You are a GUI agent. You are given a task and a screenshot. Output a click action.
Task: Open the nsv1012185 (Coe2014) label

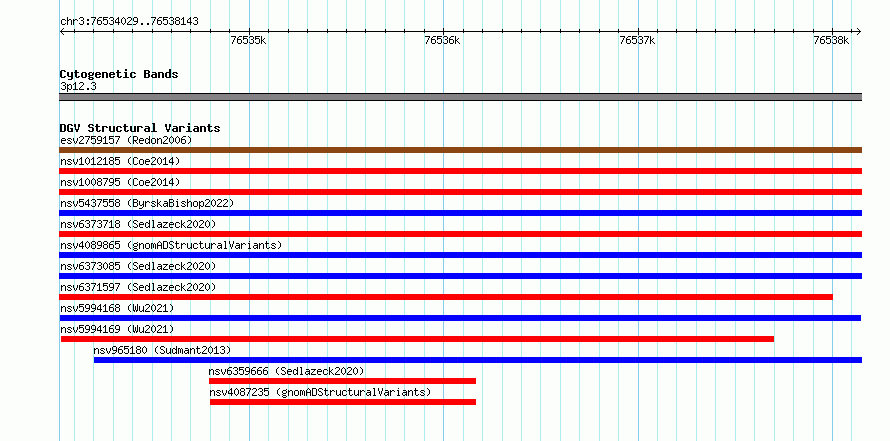click(x=120, y=161)
